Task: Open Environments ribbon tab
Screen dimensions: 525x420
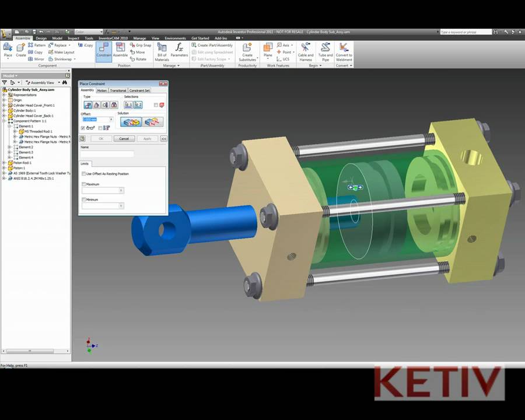Action: [x=175, y=38]
